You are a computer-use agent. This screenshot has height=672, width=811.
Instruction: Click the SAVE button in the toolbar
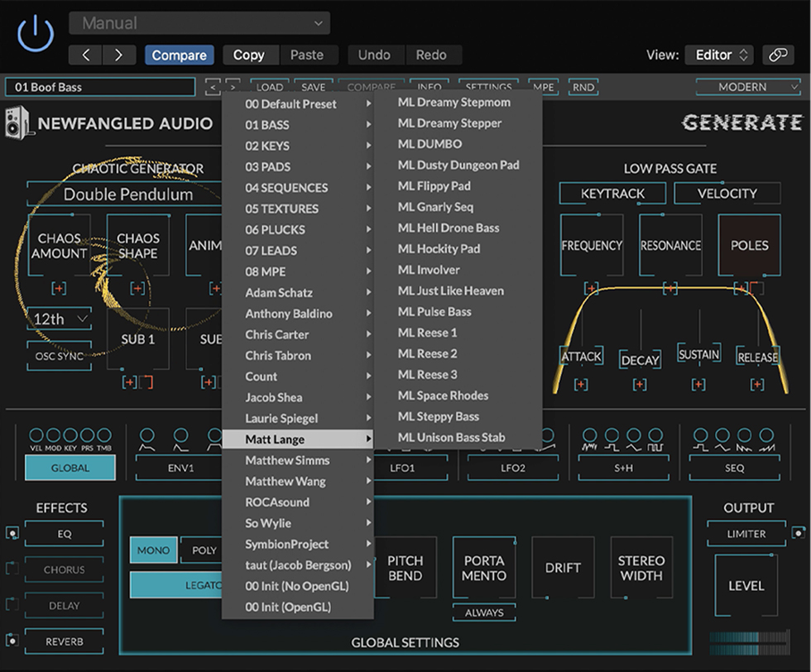pos(314,87)
